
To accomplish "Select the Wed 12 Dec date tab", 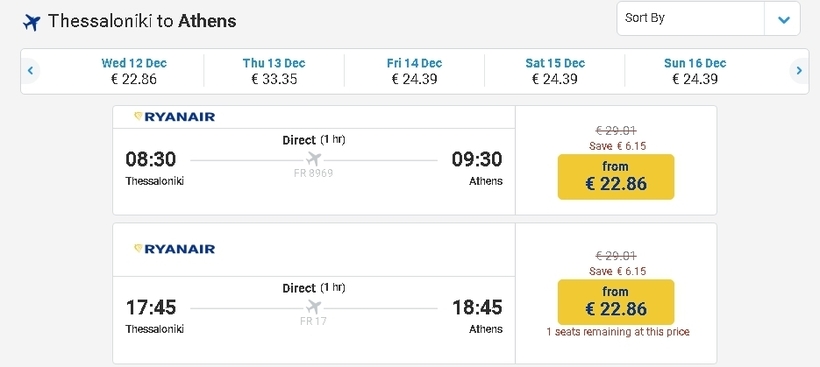I will click(x=134, y=71).
